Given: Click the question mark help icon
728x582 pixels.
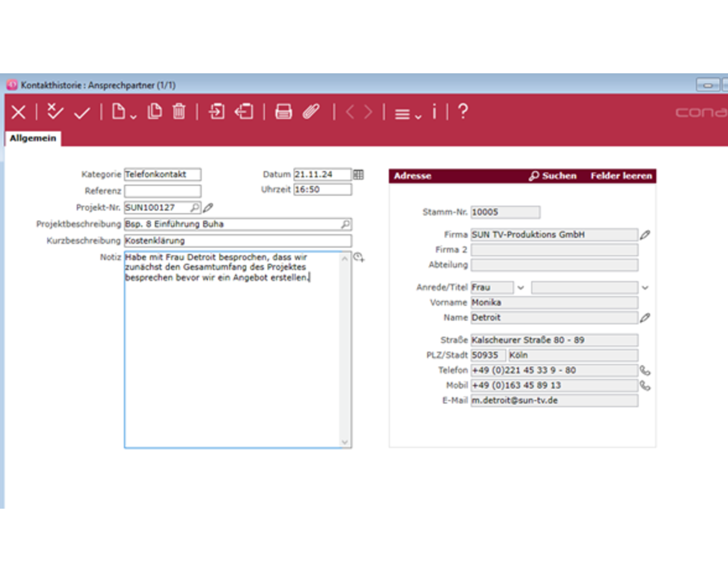Looking at the screenshot, I should 463,111.
